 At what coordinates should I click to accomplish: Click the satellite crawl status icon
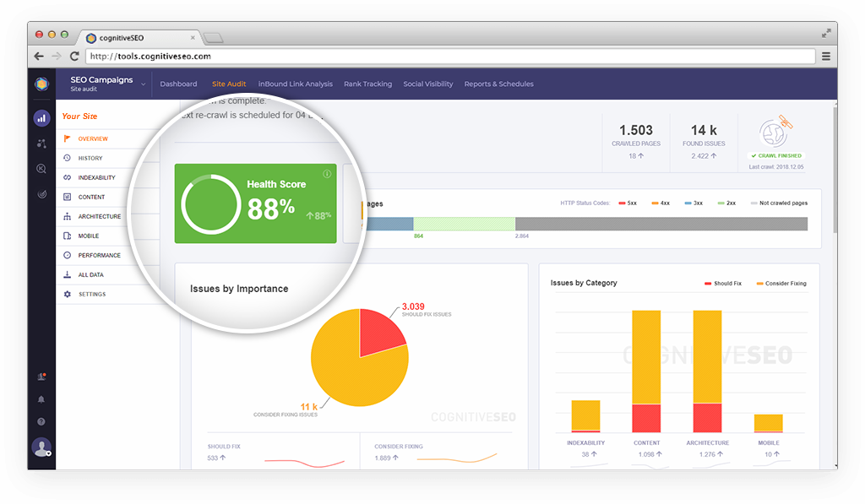(774, 133)
